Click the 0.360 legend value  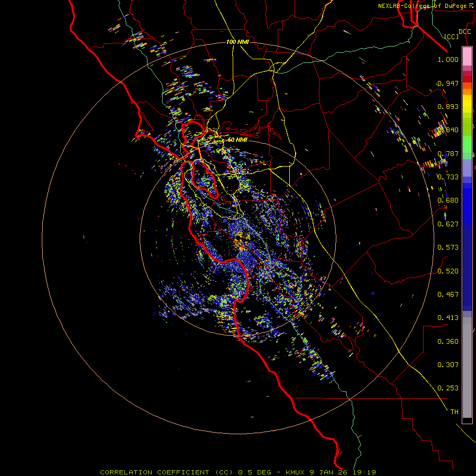pos(448,342)
